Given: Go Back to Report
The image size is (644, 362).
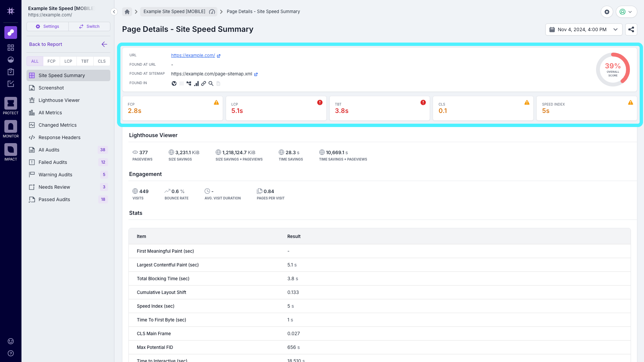Looking at the screenshot, I should 46,44.
